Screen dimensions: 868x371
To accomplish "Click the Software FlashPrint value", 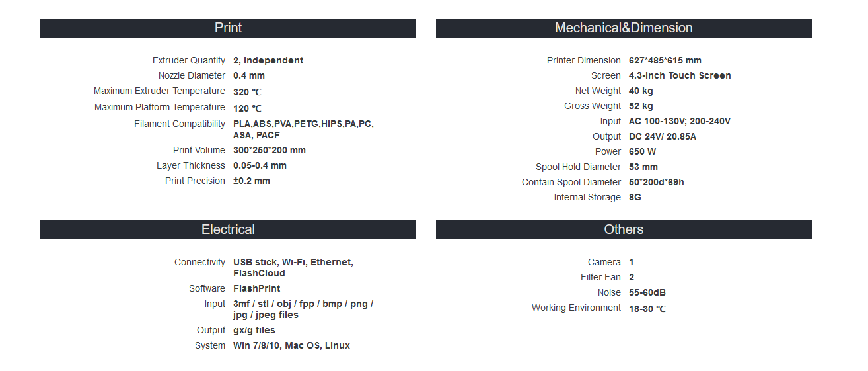I will click(256, 288).
